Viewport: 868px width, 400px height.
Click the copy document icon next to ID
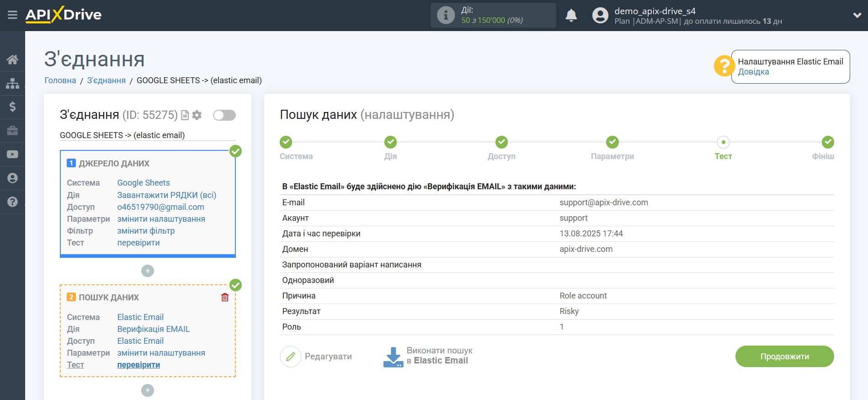point(185,115)
